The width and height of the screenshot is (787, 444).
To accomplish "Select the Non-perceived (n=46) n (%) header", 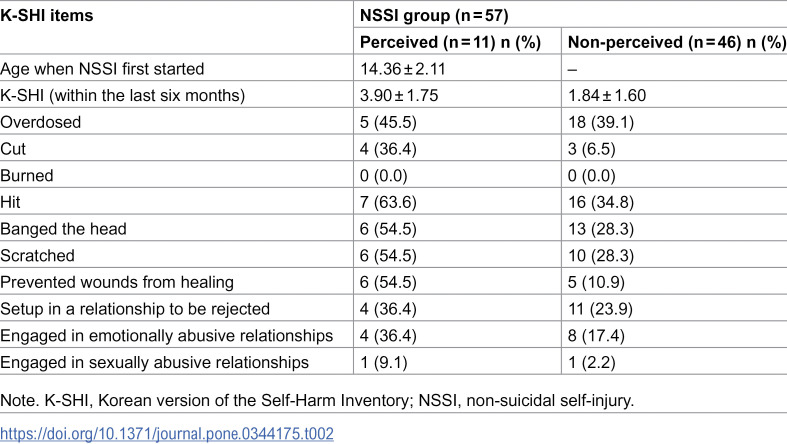I will point(677,42).
